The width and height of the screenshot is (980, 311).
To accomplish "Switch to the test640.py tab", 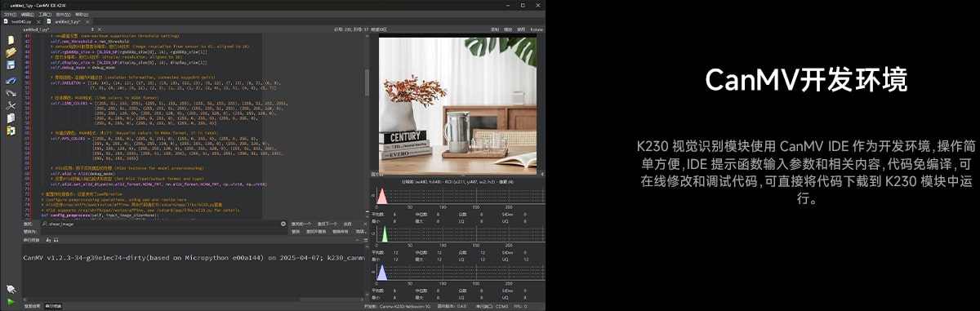I will coord(21,21).
